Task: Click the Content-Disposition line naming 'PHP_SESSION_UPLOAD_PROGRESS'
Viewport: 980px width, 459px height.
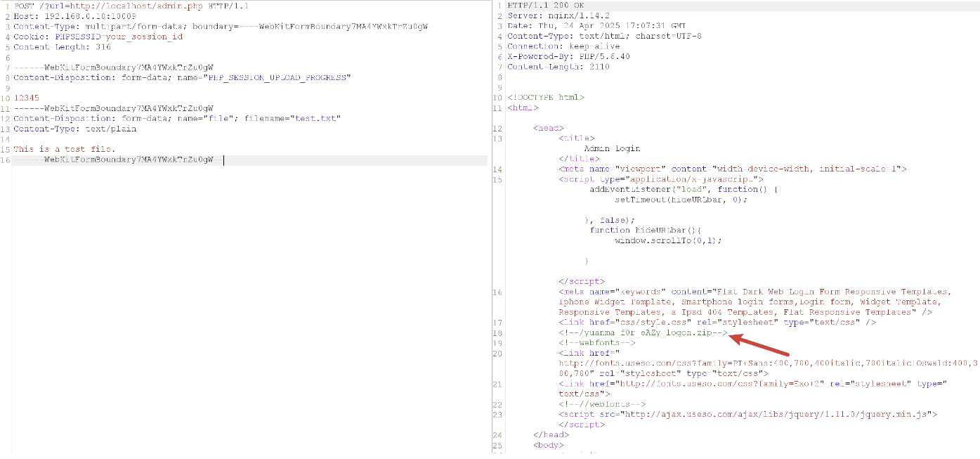Action: 182,77
